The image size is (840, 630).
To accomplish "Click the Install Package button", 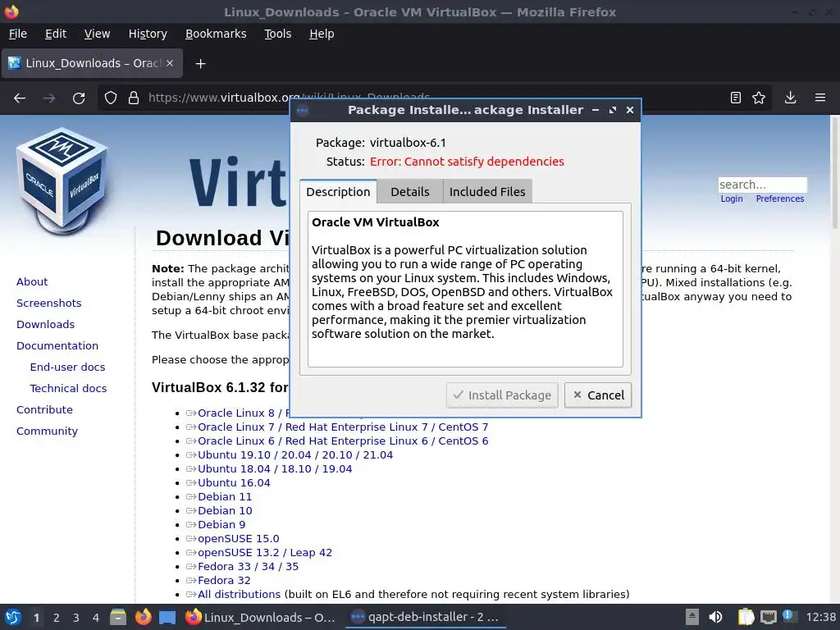I will coord(502,395).
